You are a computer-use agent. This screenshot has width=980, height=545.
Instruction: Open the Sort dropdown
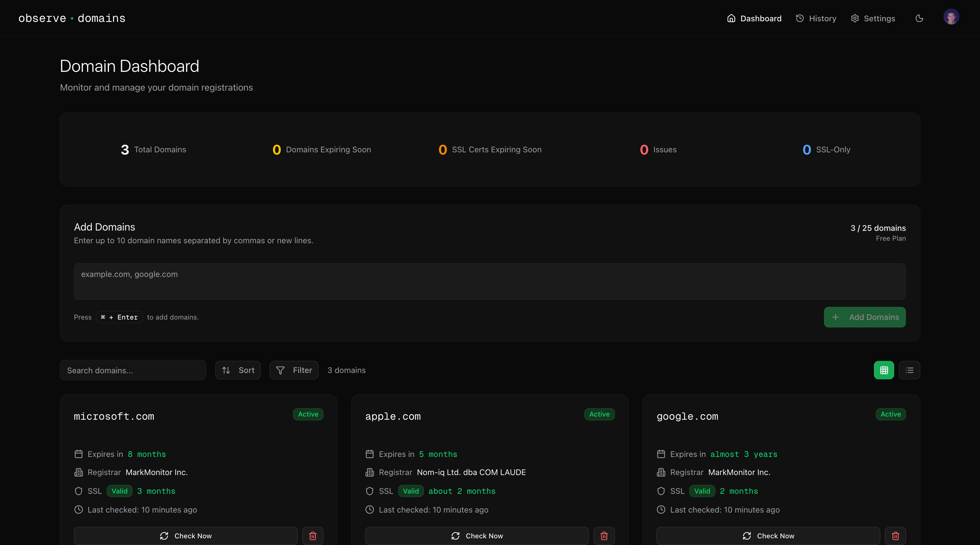click(238, 370)
